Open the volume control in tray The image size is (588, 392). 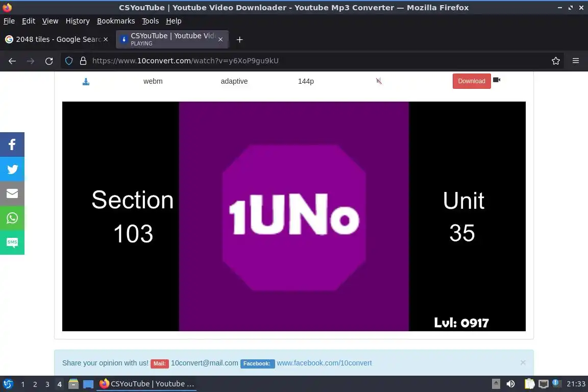(x=510, y=384)
